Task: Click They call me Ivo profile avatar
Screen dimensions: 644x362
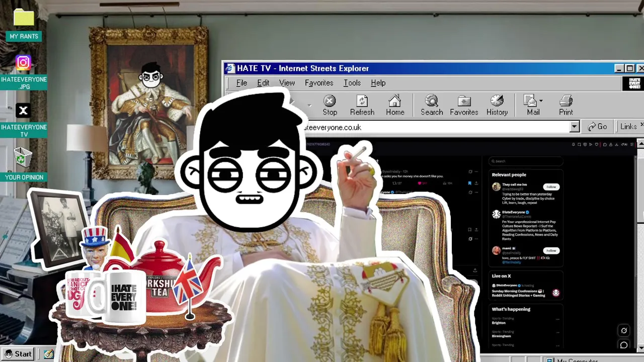Action: coord(496,187)
